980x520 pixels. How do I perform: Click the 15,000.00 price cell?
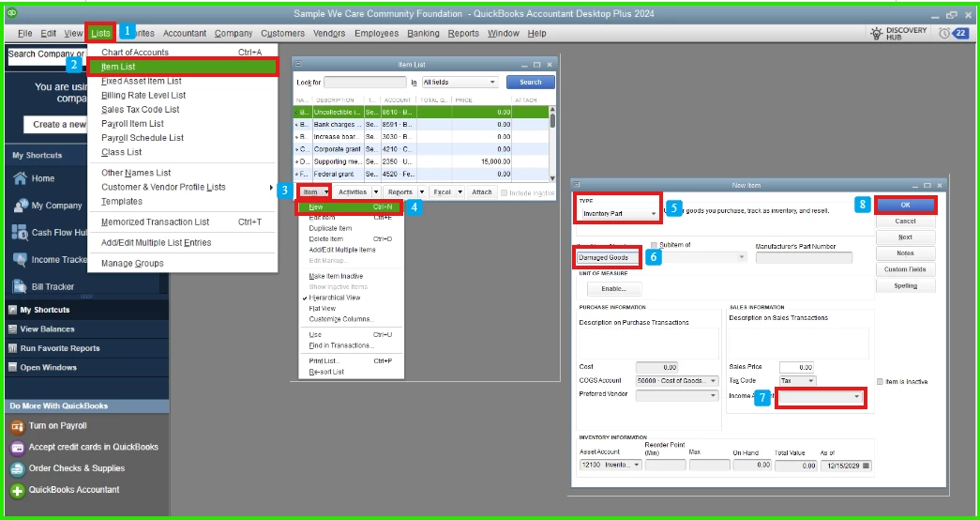pos(480,162)
